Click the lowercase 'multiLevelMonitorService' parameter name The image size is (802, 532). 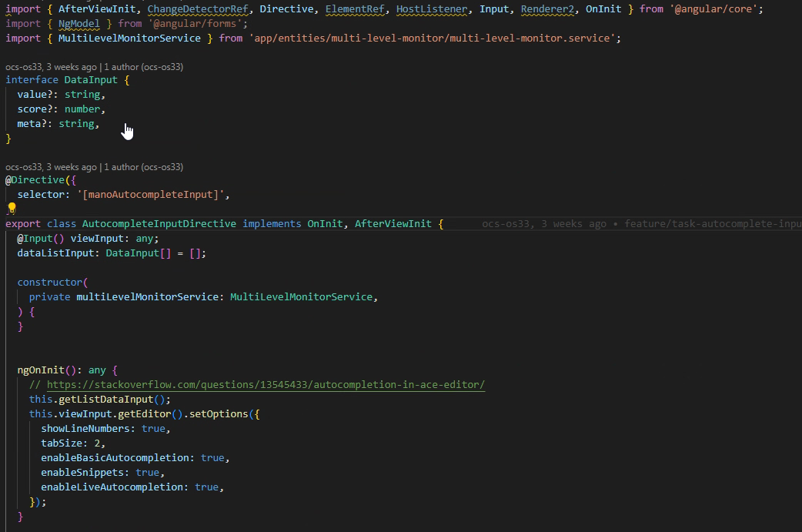click(147, 297)
